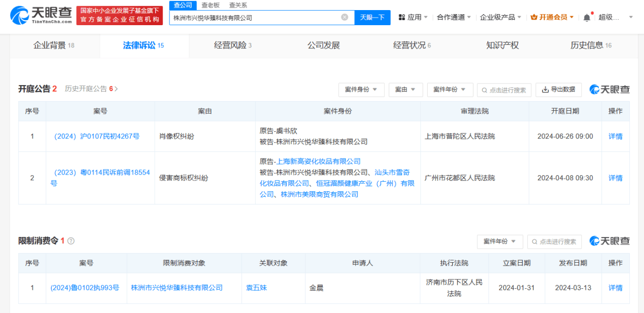Viewport: 644px width, 313px height.
Task: Click the 天眼一下 search button
Action: (372, 17)
